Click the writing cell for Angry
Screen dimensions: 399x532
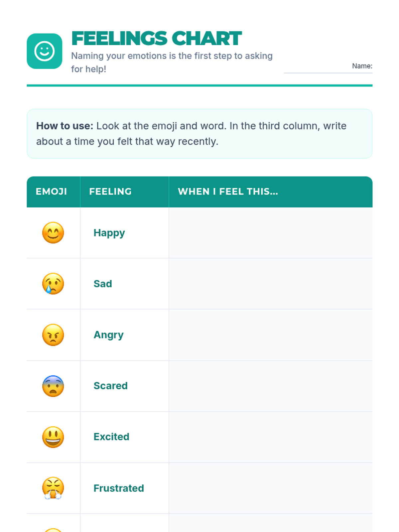click(x=271, y=335)
